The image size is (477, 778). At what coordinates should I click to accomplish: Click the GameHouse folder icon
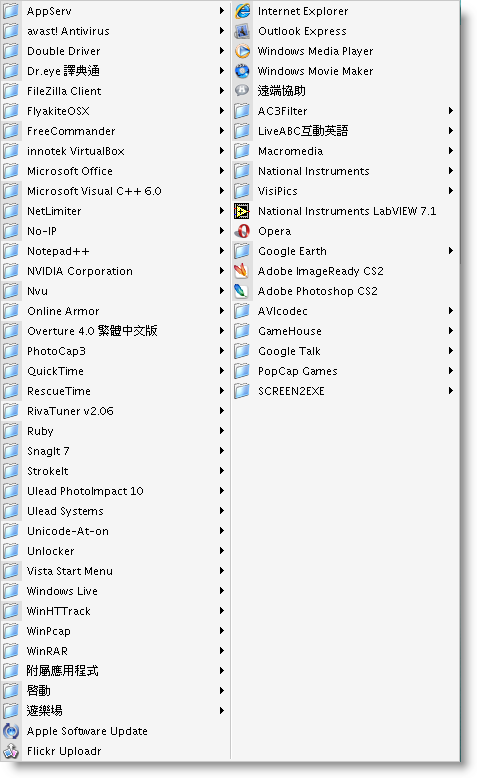[x=242, y=331]
